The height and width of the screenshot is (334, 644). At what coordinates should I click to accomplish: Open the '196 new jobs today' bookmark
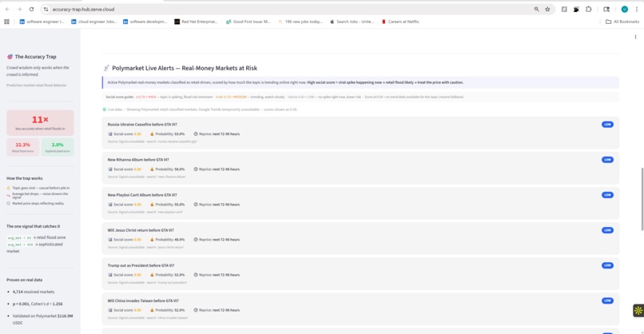pyautogui.click(x=300, y=22)
